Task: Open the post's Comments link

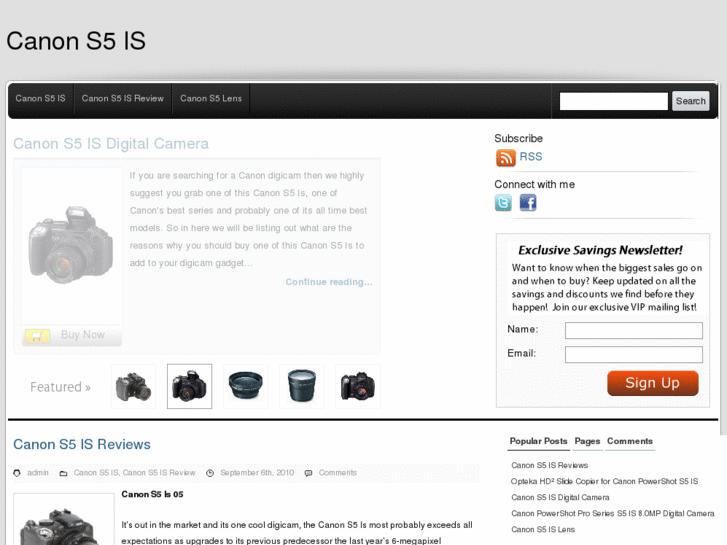Action: tap(338, 473)
